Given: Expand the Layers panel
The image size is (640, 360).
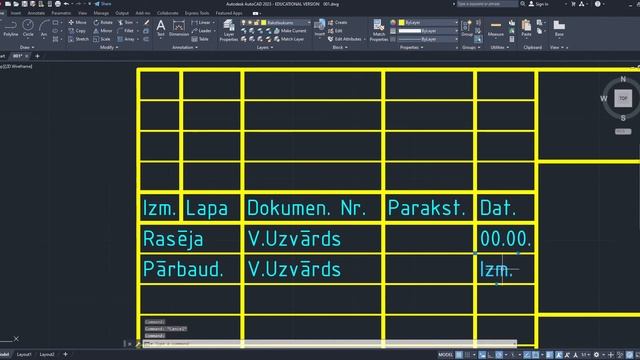Looking at the screenshot, I should pos(264,47).
